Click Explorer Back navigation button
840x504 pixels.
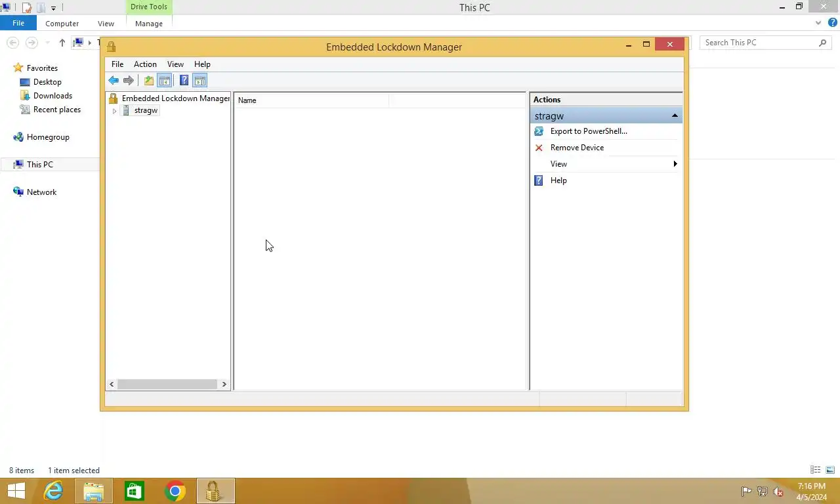click(12, 43)
